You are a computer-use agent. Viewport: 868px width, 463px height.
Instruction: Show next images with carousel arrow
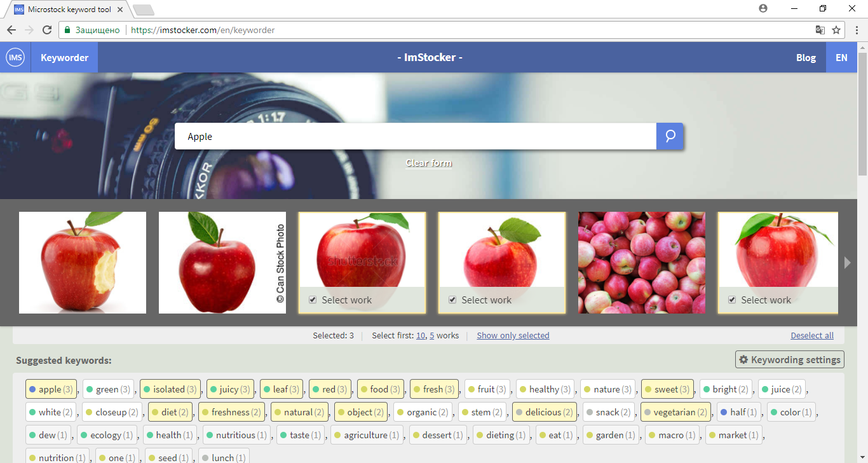coord(847,262)
